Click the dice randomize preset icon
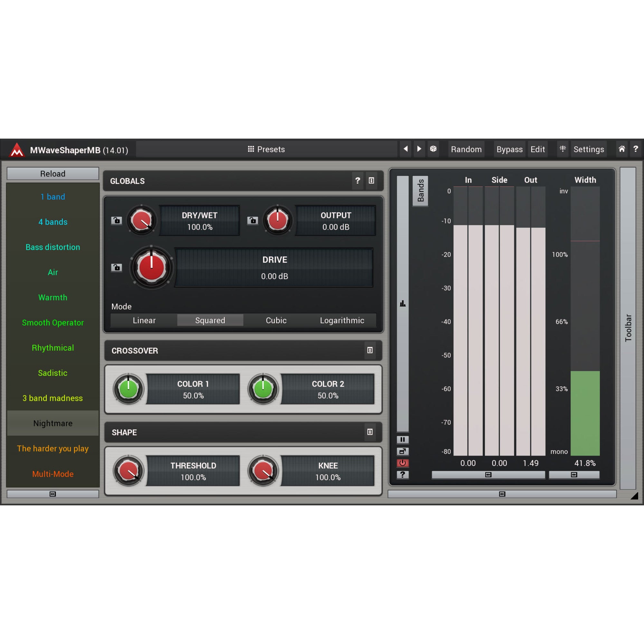The height and width of the screenshot is (644, 644). click(x=433, y=149)
